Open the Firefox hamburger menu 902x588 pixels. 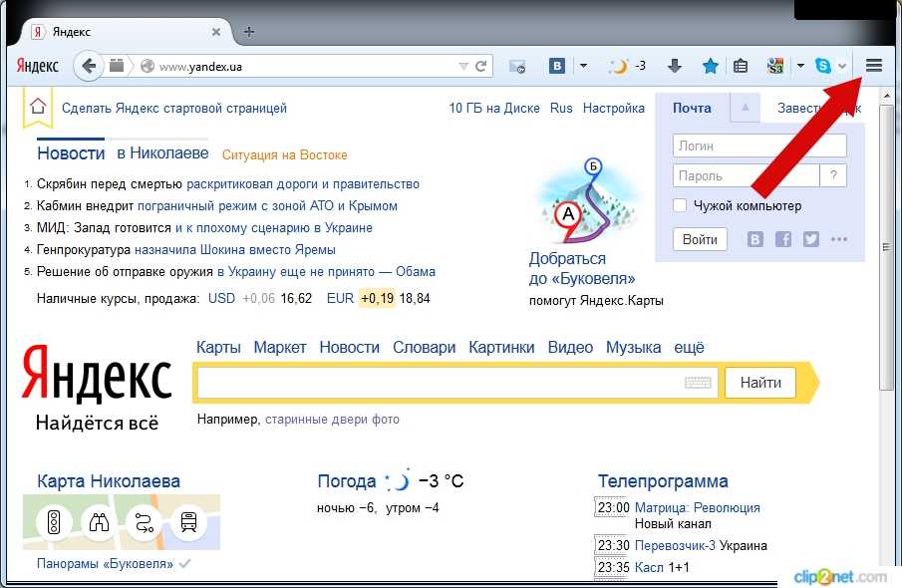(x=873, y=66)
